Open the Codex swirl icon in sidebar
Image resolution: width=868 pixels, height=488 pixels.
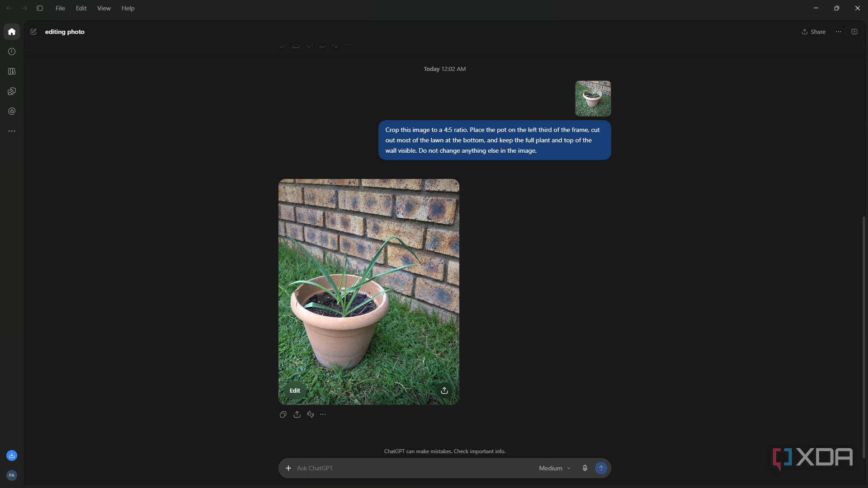[x=12, y=111]
